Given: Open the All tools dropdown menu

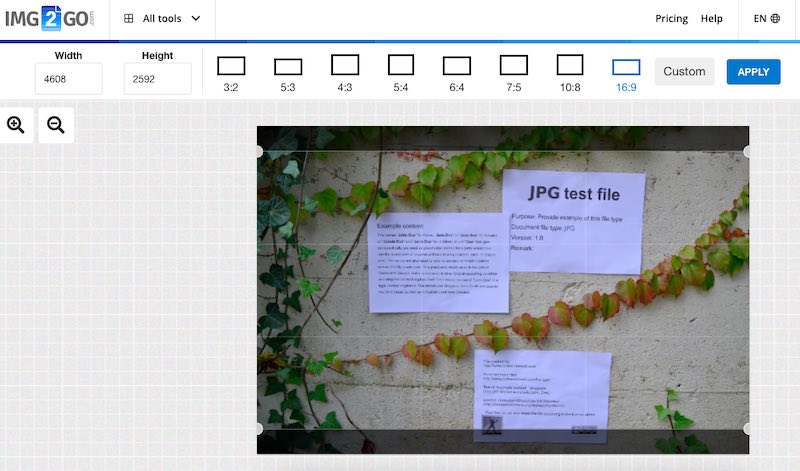Looking at the screenshot, I should [x=162, y=18].
